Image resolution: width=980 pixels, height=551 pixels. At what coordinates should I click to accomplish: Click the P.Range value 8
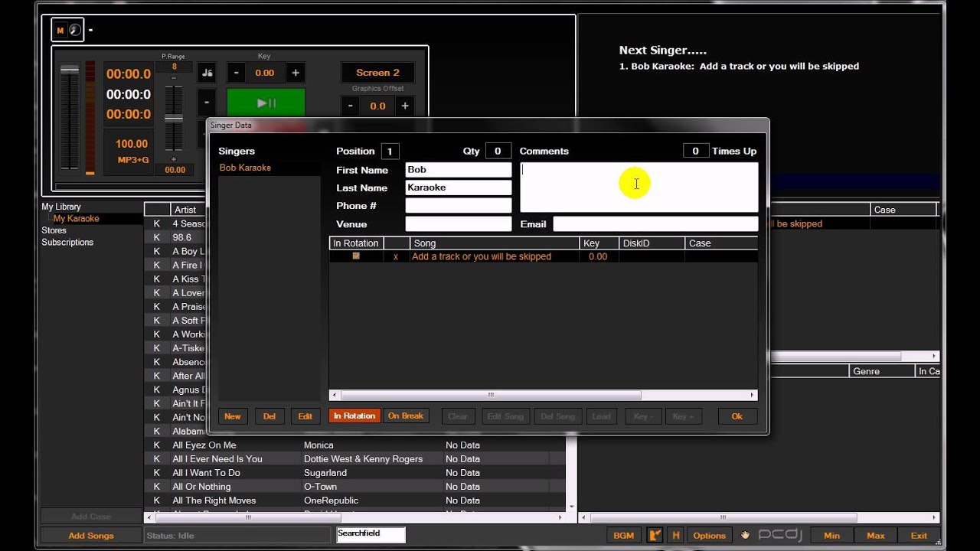point(174,67)
